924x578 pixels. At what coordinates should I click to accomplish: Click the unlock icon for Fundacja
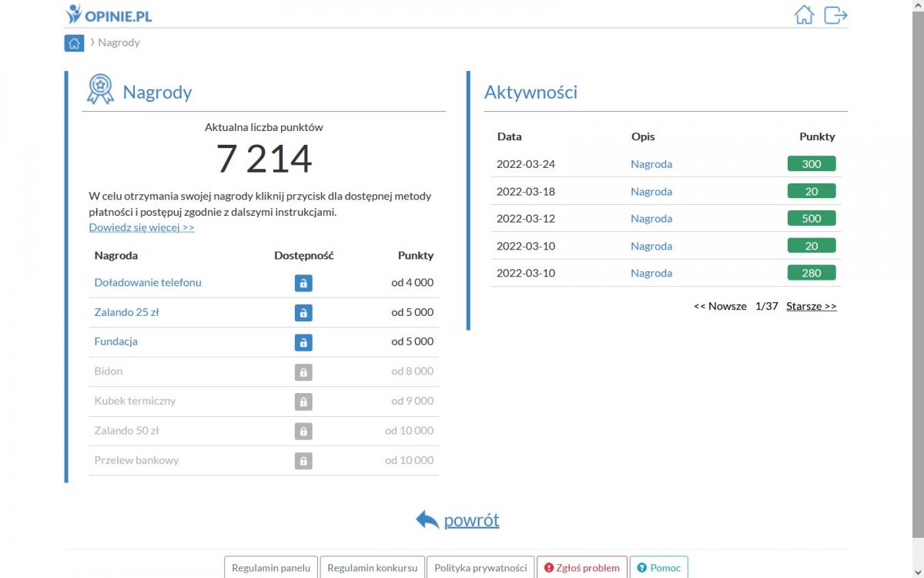click(303, 342)
